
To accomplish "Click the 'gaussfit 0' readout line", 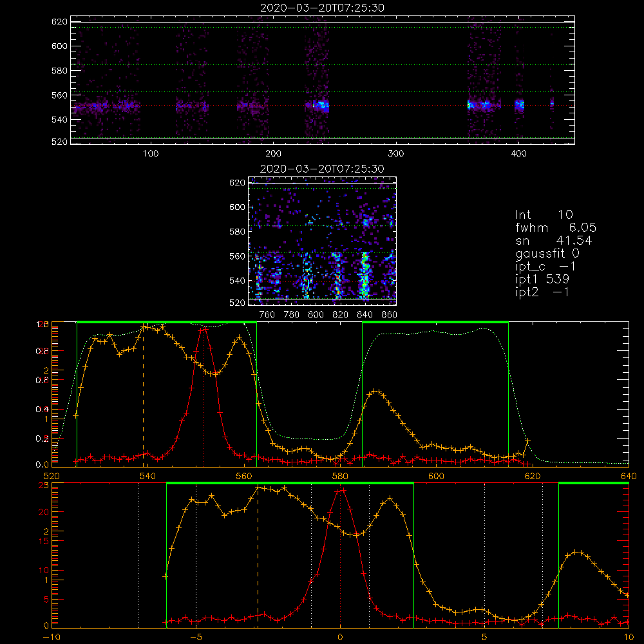I will [x=547, y=254].
